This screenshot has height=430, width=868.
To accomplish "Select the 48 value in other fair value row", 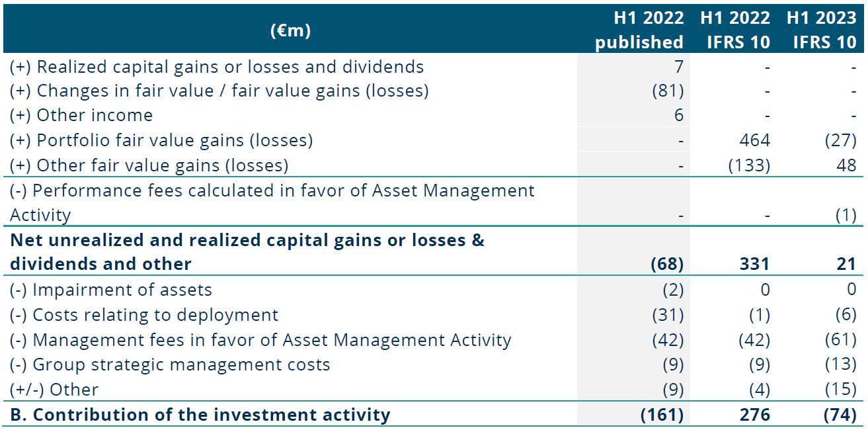I will (846, 165).
